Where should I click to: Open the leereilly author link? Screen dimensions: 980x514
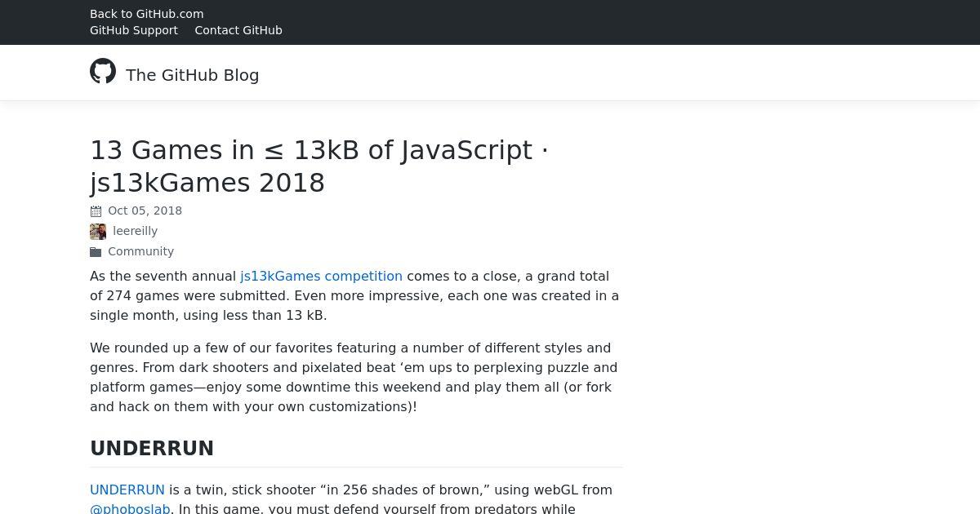(136, 231)
